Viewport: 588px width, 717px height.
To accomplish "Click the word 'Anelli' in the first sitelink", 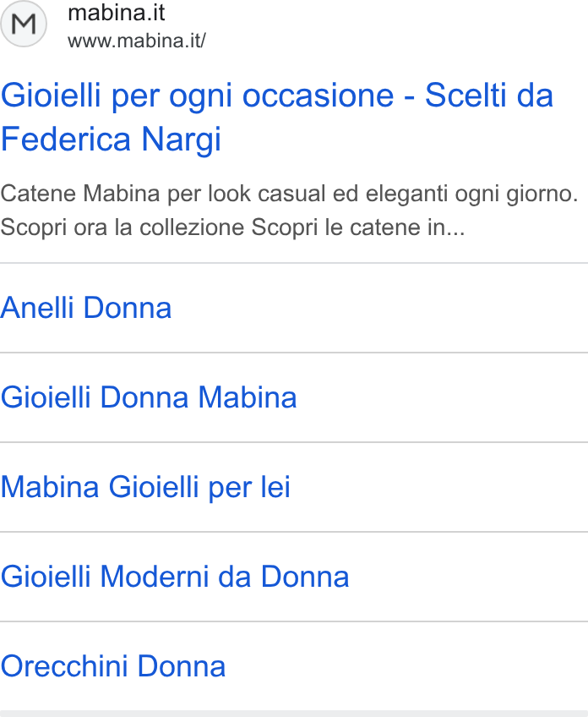I will tap(37, 307).
